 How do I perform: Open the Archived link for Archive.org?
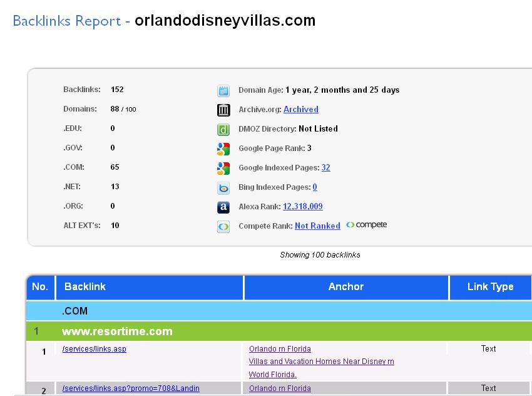(x=301, y=110)
